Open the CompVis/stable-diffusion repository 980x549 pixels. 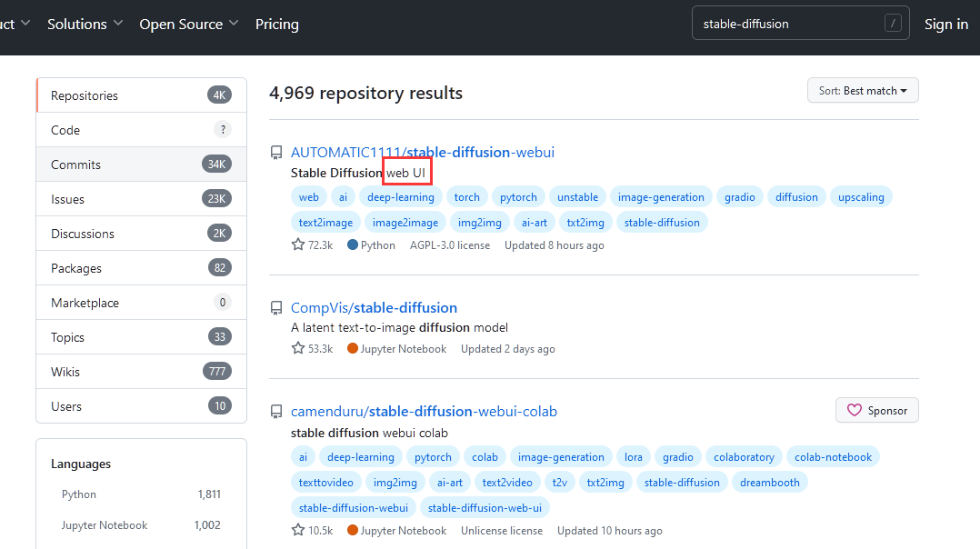(x=374, y=308)
